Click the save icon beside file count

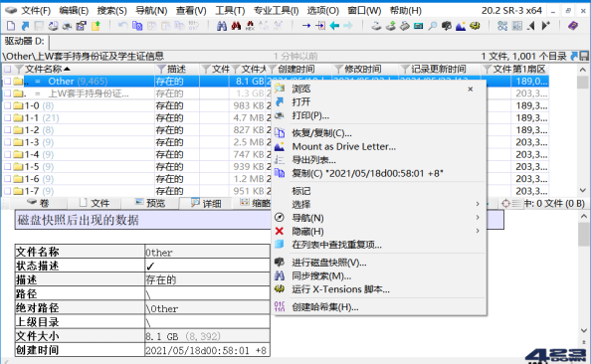click(584, 56)
